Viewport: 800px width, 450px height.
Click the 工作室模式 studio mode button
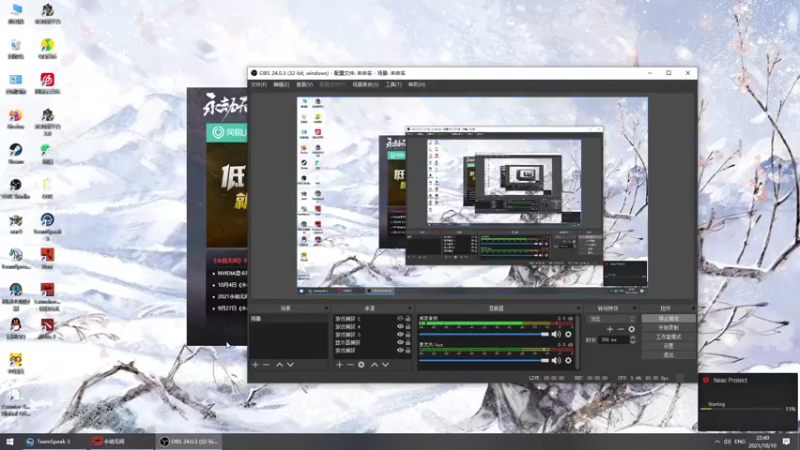click(x=668, y=337)
